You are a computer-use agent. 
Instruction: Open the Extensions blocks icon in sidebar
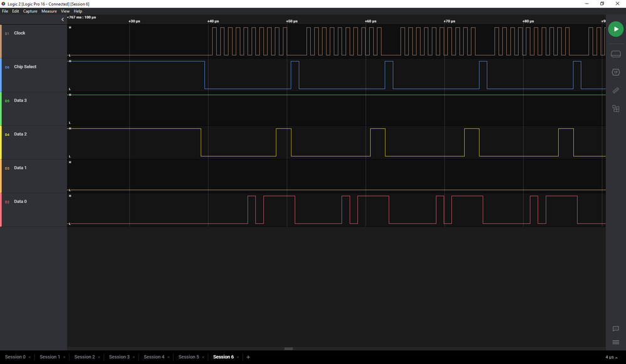[x=615, y=108]
